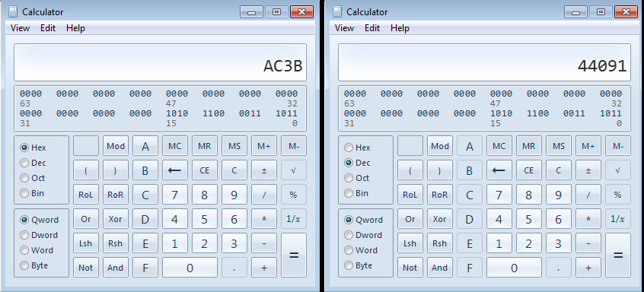644x292 pixels.
Task: Click RoR button in right Calculator
Action: coord(440,195)
